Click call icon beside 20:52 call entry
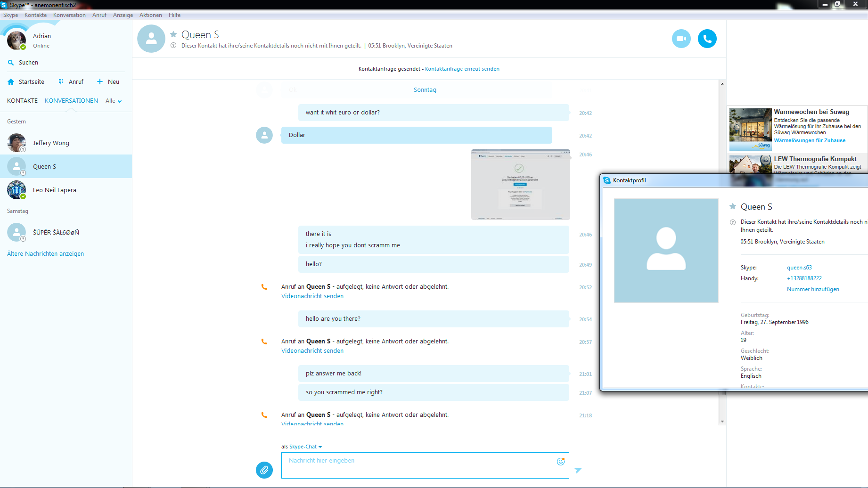 pos(264,287)
